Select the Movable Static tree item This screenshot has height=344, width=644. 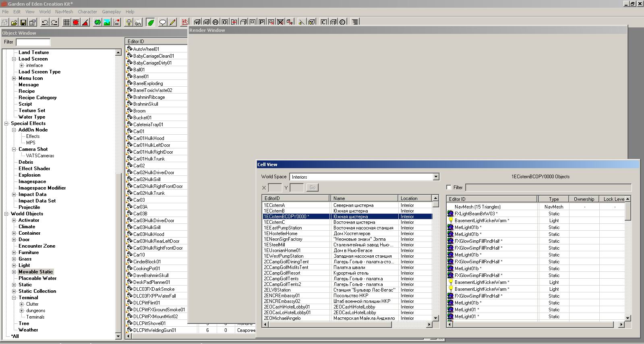pos(35,272)
